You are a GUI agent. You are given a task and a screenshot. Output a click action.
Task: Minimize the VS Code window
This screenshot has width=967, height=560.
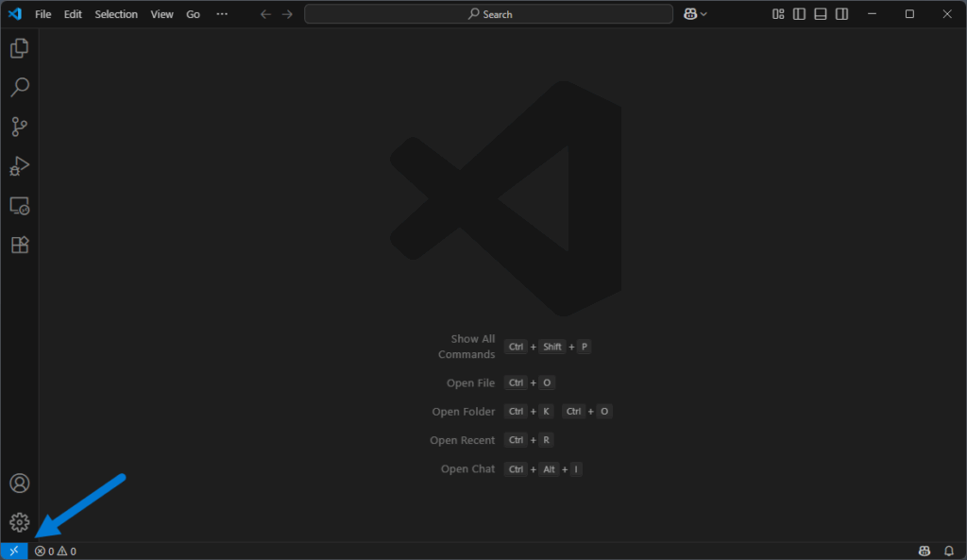coord(872,13)
